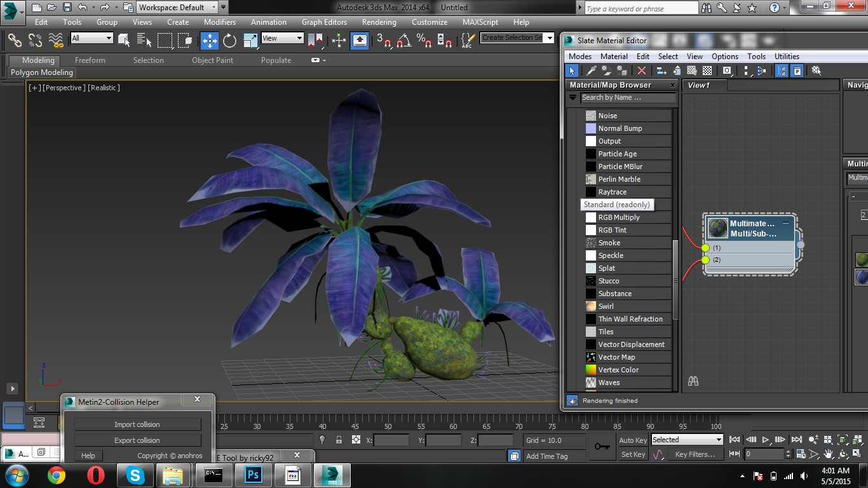The height and width of the screenshot is (488, 868).
Task: Open the reference coordinate View dropdown
Action: pos(282,38)
